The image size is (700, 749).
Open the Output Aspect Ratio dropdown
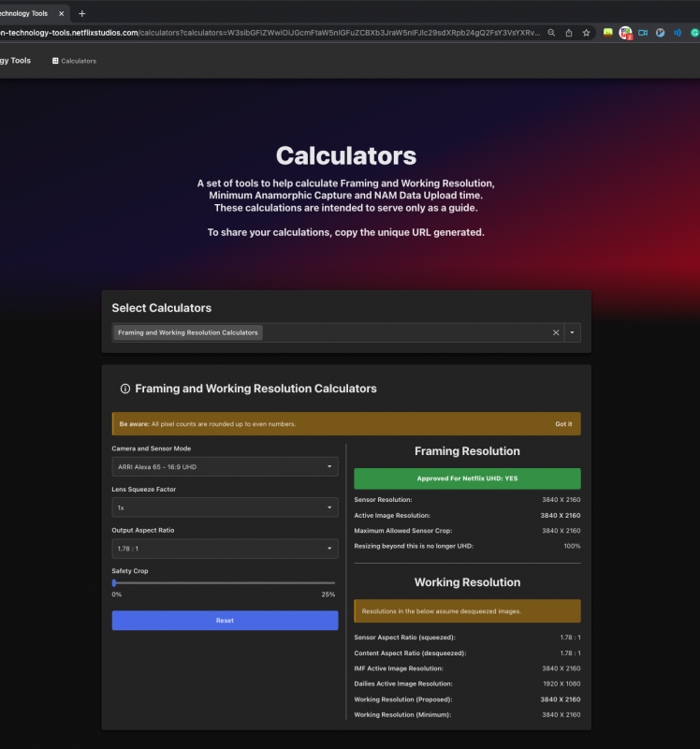(x=225, y=549)
